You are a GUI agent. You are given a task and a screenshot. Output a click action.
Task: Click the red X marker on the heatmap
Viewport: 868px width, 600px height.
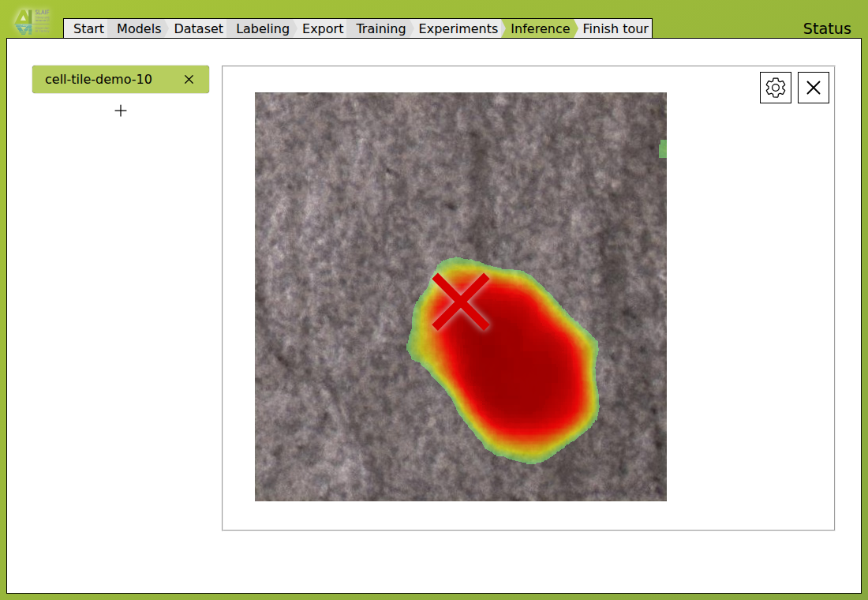pos(461,302)
